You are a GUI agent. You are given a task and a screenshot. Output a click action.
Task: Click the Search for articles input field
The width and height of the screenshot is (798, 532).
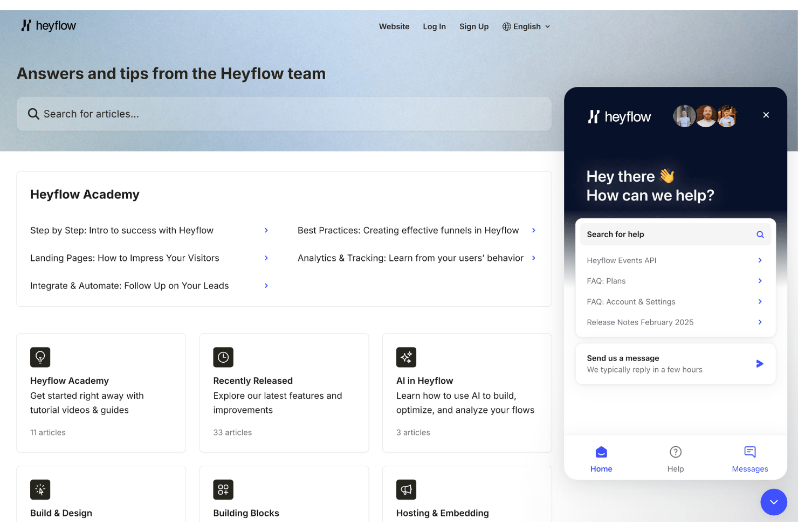coord(284,114)
